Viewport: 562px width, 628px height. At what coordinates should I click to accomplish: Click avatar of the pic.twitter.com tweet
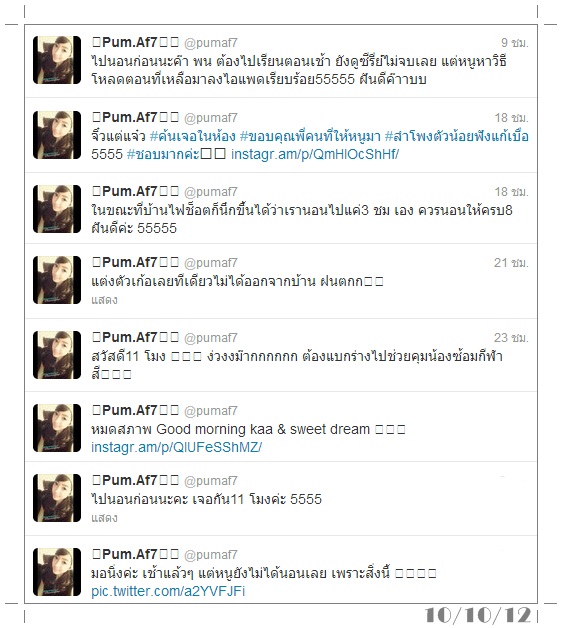(57, 572)
